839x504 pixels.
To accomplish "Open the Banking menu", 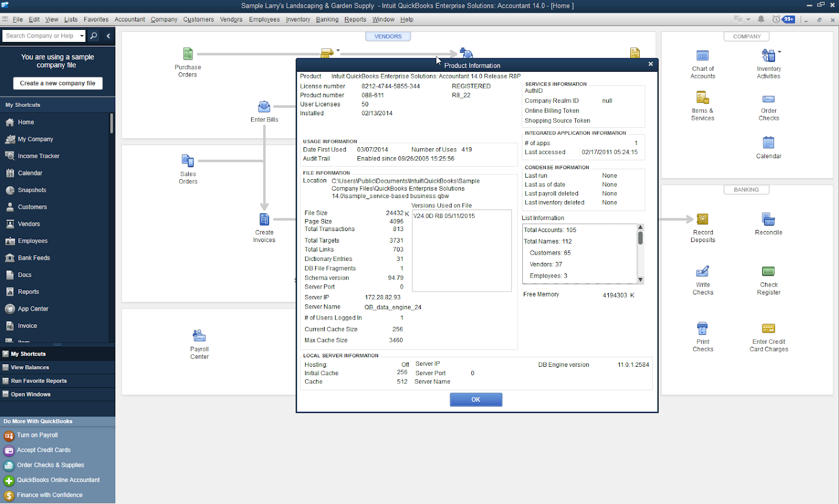I will (x=327, y=19).
